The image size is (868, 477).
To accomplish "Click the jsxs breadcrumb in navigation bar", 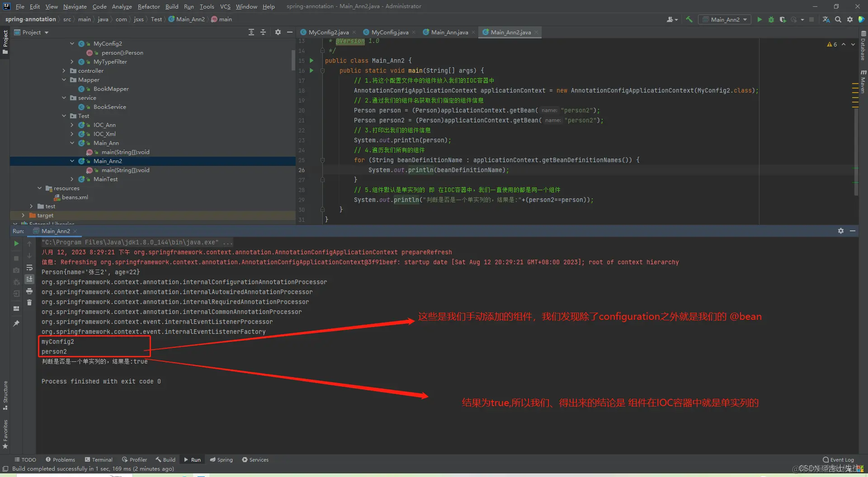I will [x=139, y=19].
